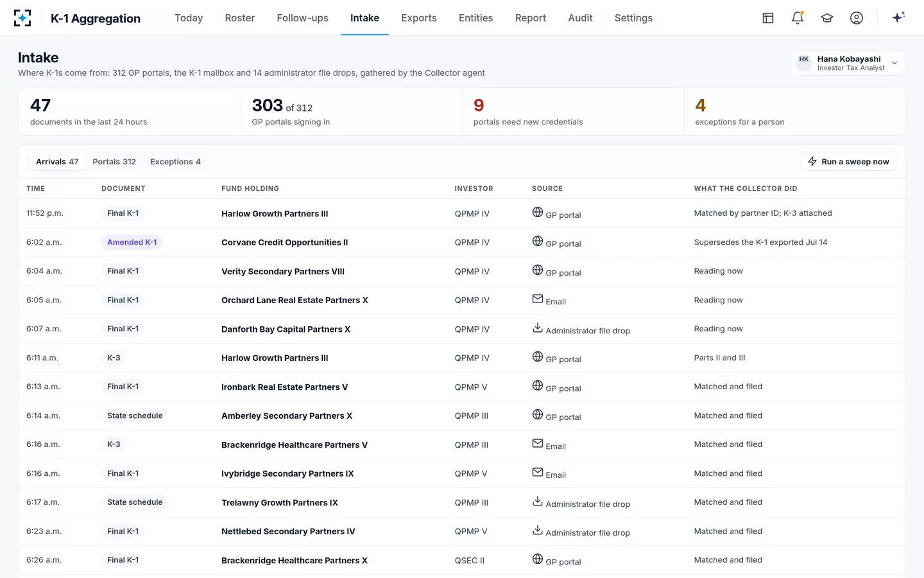Click the 9 portals need new credentials card

[573, 111]
